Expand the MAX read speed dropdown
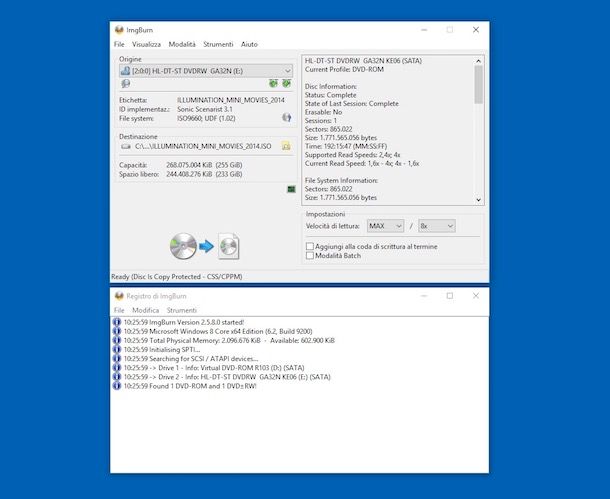This screenshot has width=610, height=499. [385, 226]
